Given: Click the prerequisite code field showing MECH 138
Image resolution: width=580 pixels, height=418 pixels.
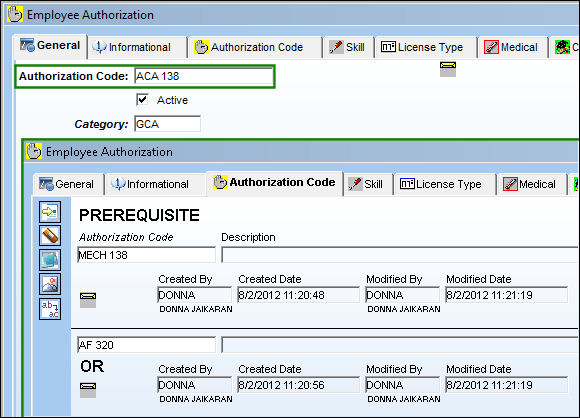Looking at the screenshot, I should [146, 255].
